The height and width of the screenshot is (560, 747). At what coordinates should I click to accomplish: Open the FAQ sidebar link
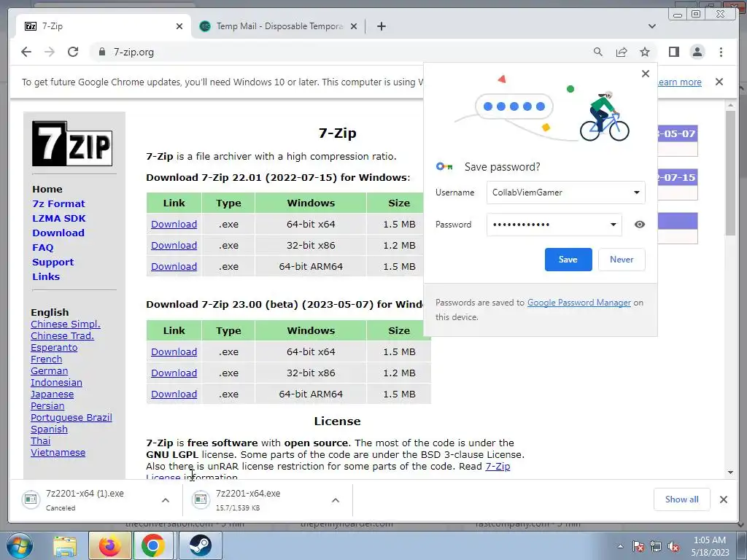[x=43, y=248]
